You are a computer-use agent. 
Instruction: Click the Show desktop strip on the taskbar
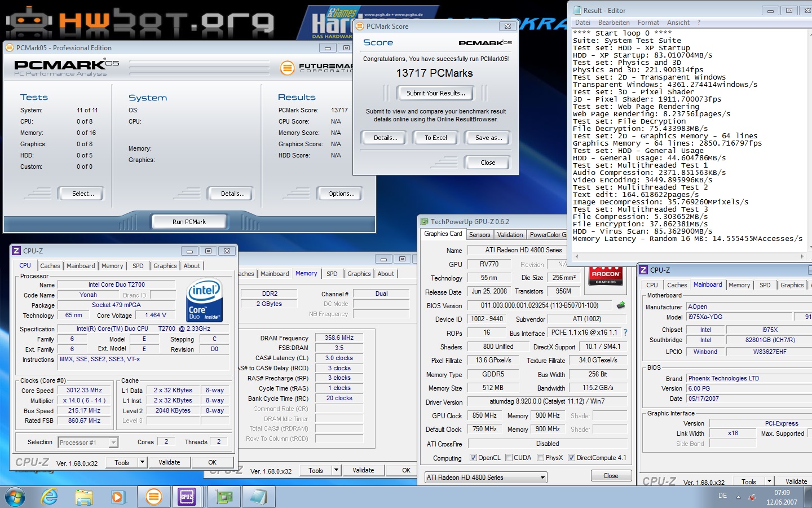[808, 497]
